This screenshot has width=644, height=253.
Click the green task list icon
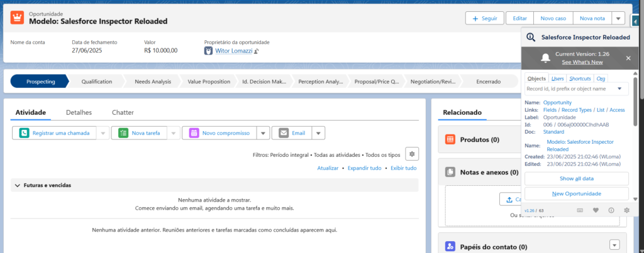coord(123,133)
